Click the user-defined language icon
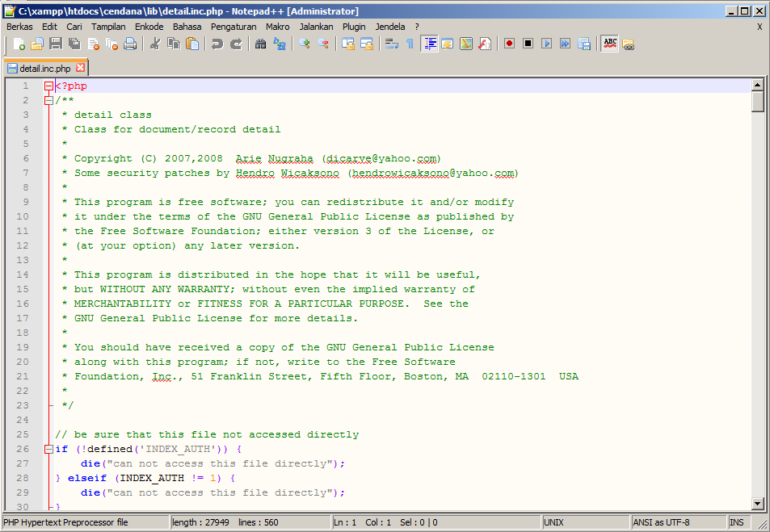Viewport: 770px width, 532px height. click(x=448, y=44)
